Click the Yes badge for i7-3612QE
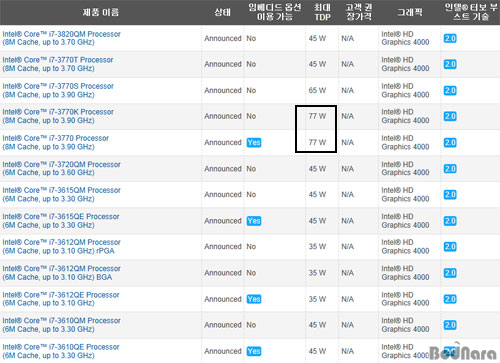The image size is (500, 363). click(x=254, y=299)
